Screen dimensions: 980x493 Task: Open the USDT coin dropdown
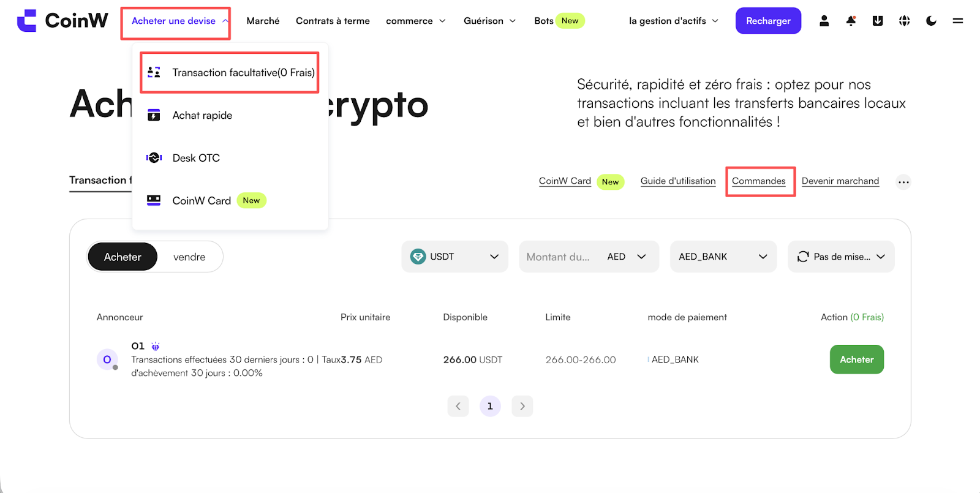455,257
